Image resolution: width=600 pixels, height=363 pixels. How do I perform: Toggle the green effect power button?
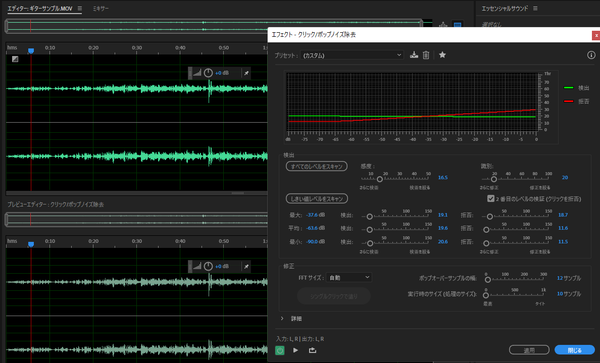280,350
